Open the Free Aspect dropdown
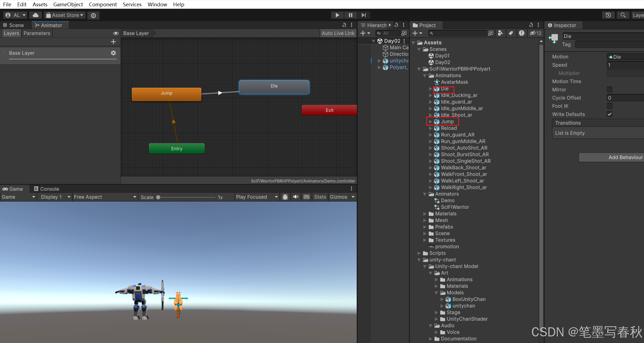 105,197
